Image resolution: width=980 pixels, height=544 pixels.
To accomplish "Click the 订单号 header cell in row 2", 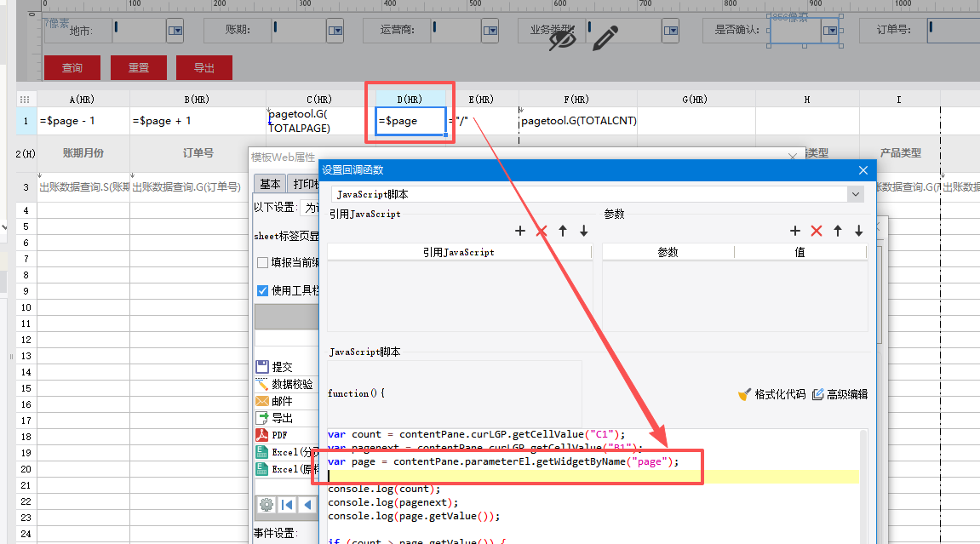I will (198, 153).
